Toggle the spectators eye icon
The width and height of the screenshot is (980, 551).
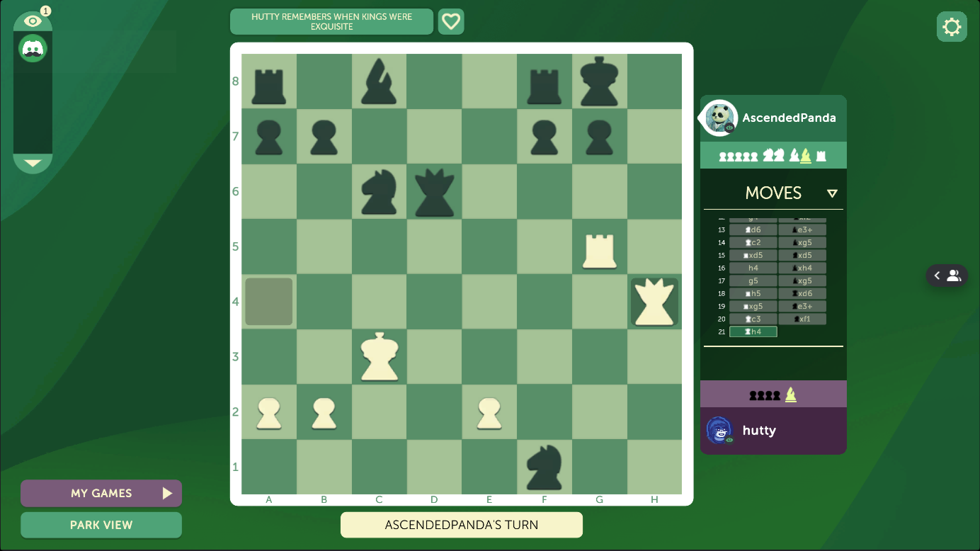point(33,22)
